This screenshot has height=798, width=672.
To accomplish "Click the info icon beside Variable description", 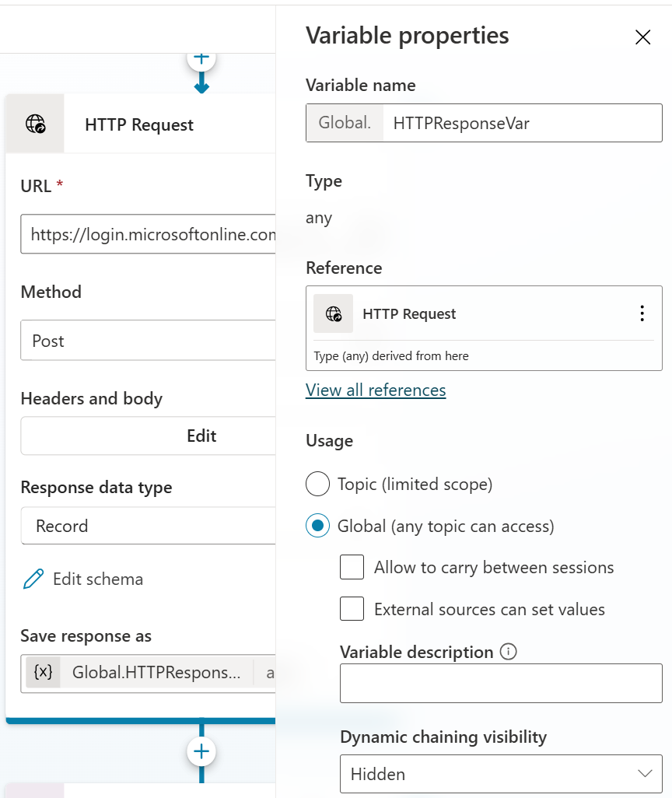I will 508,652.
